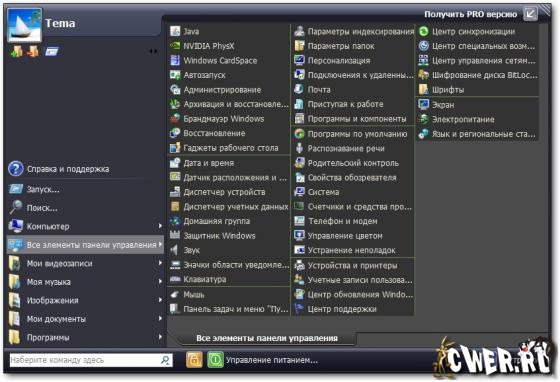Expand the Программы submenu arrow
560x382 pixels.
pyautogui.click(x=160, y=337)
